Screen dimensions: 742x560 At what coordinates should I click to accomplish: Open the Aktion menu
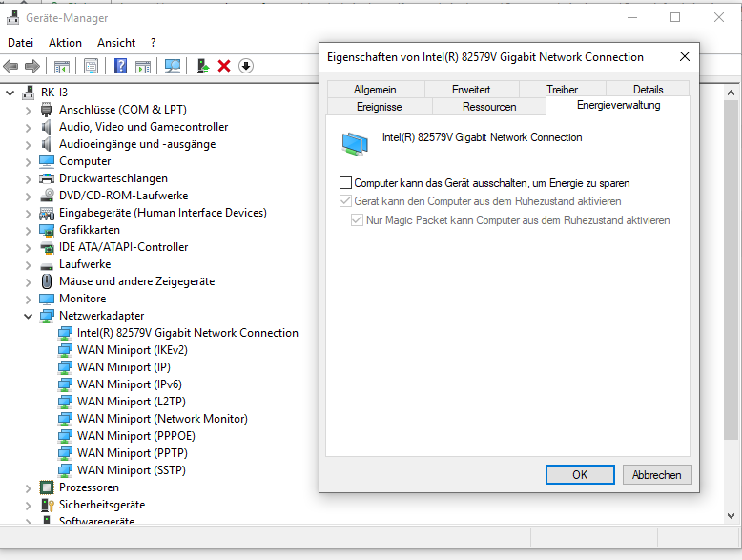65,43
